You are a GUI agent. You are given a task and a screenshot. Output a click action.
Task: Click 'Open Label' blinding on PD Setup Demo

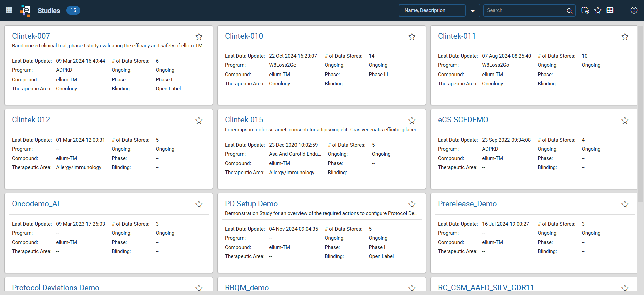(381, 256)
